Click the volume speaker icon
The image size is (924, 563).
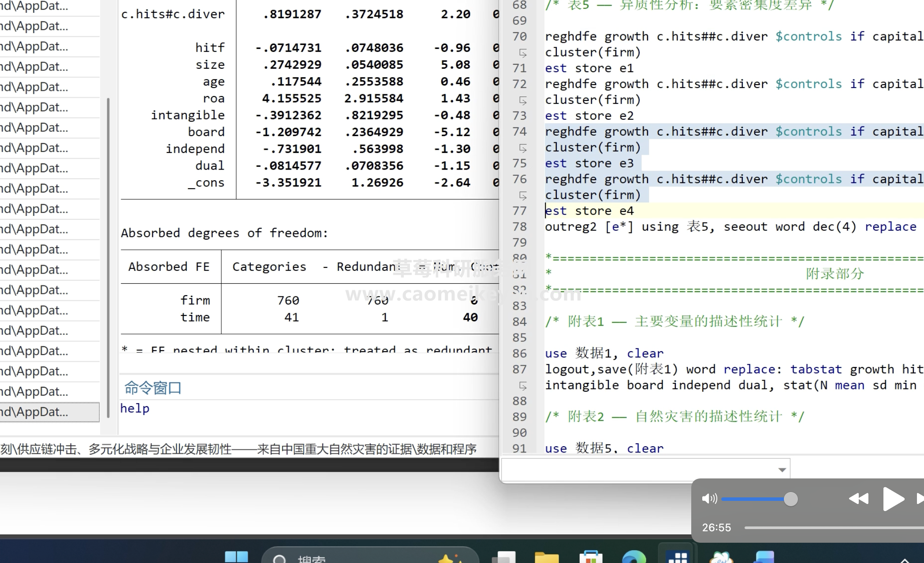[709, 499]
